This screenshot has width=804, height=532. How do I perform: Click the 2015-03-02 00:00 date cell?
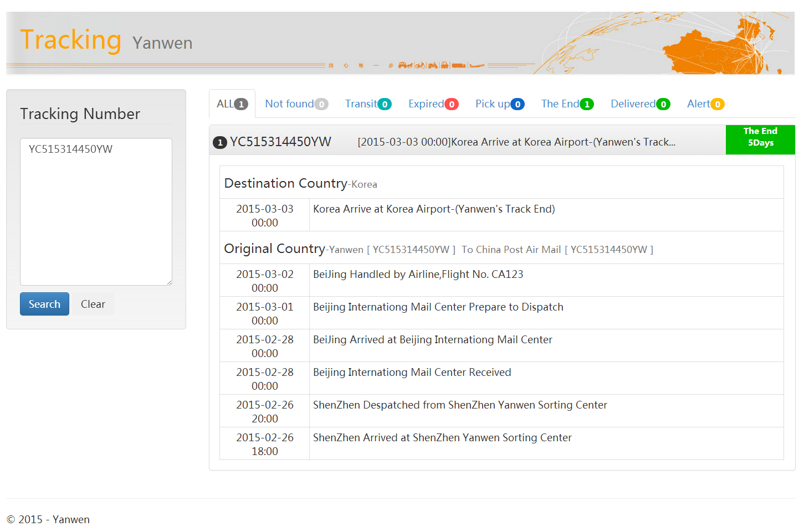265,281
